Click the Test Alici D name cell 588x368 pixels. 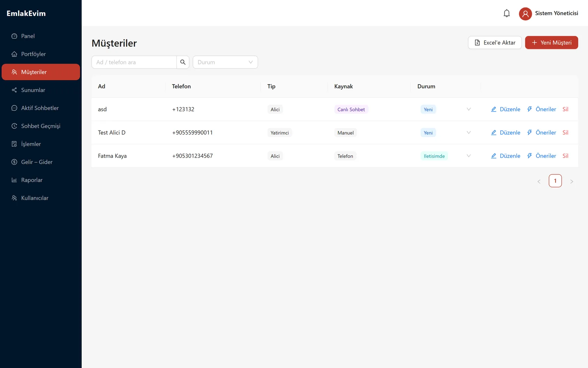point(111,132)
